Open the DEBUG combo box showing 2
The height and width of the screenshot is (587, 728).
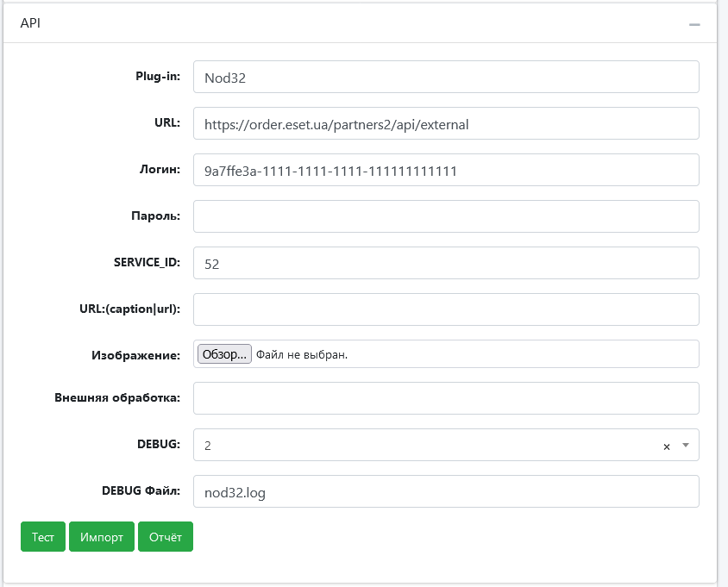click(446, 445)
